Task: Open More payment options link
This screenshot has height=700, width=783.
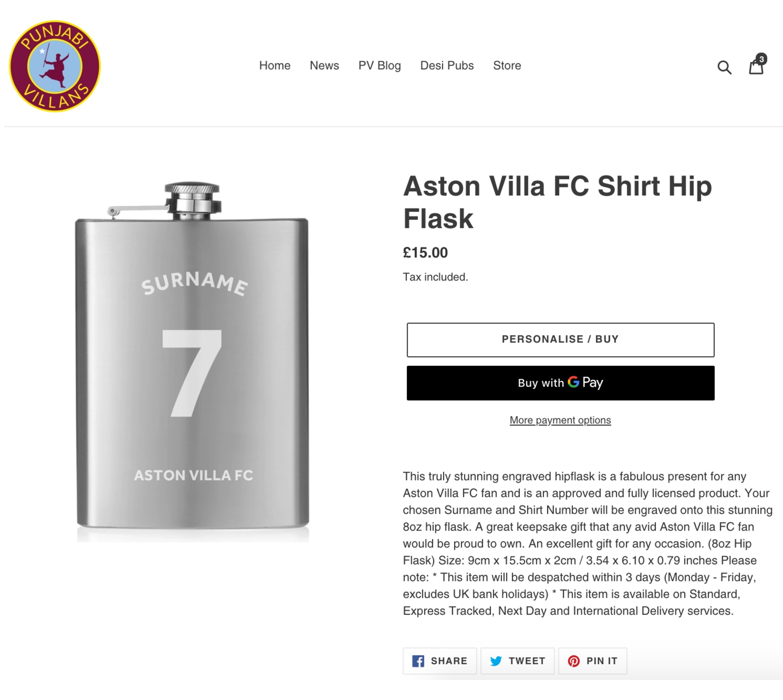Action: click(560, 420)
